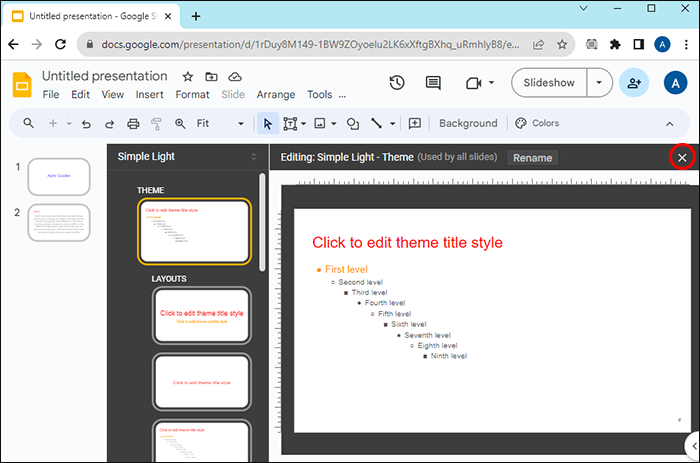Click the undo arrow in toolbar
The image size is (700, 463).
pyautogui.click(x=85, y=124)
